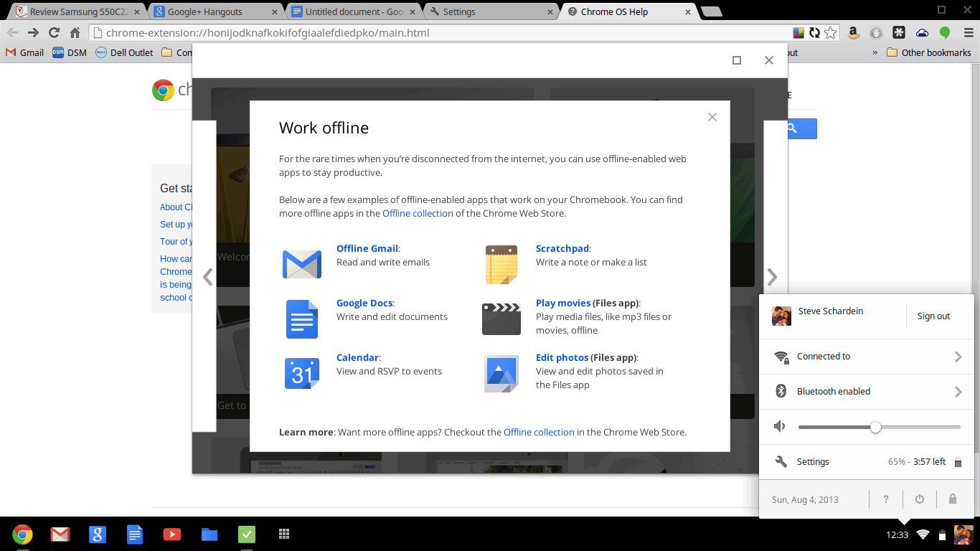980x551 pixels.
Task: Click the Calendar link
Action: (357, 357)
